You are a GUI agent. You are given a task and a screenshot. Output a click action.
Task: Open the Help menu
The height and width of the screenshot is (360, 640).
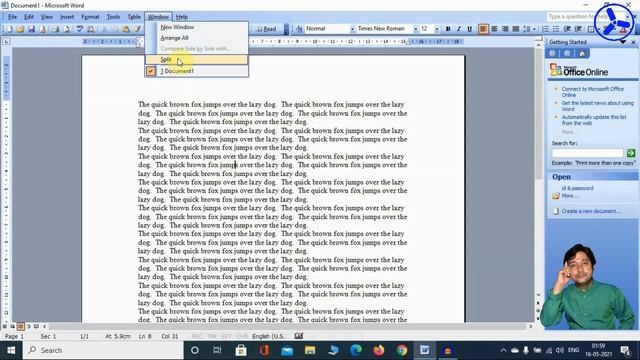182,17
